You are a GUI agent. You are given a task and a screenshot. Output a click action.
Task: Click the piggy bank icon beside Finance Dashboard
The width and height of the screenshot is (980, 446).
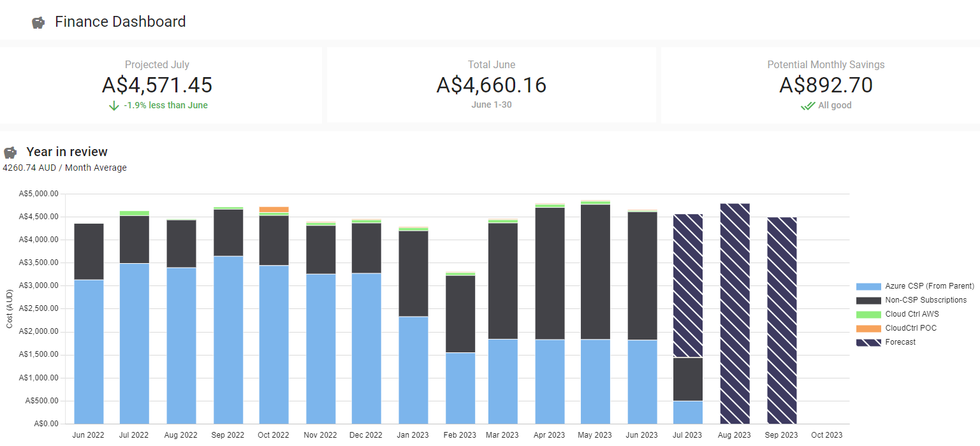click(x=38, y=22)
